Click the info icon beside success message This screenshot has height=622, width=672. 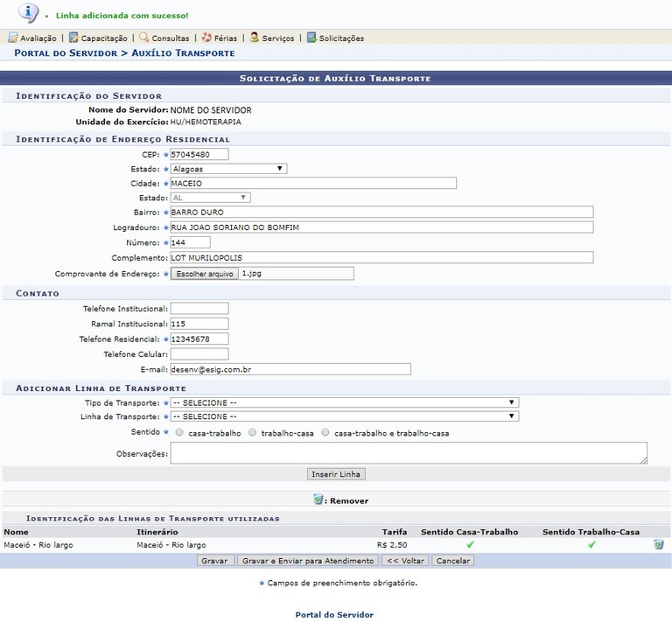pos(28,13)
